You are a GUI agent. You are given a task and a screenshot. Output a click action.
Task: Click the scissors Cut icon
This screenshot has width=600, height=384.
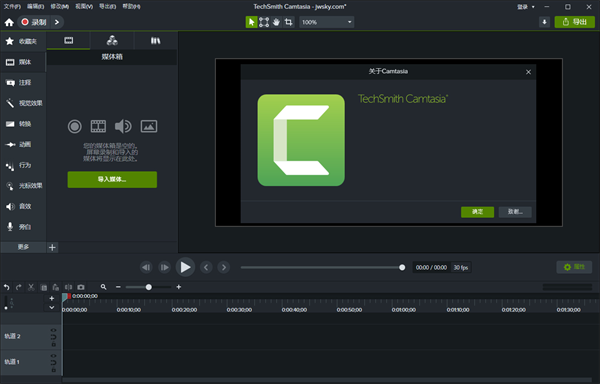click(x=31, y=287)
